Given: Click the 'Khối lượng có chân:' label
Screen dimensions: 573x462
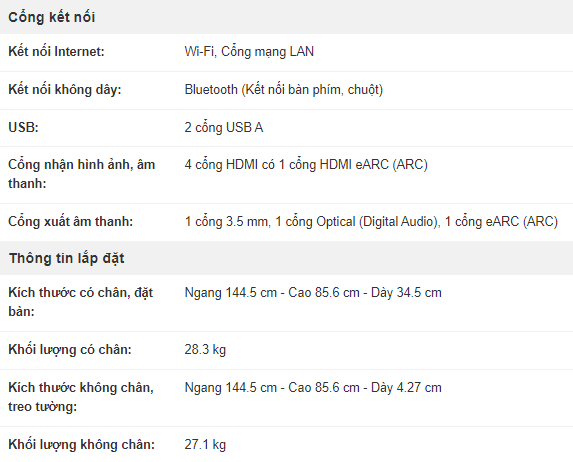Looking at the screenshot, I should 70,349.
